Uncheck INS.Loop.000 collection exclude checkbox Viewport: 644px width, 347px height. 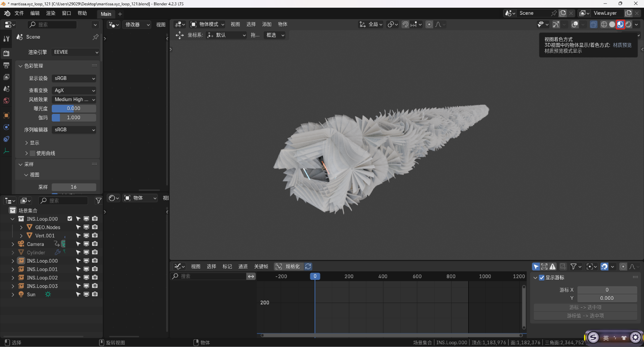[x=70, y=219]
